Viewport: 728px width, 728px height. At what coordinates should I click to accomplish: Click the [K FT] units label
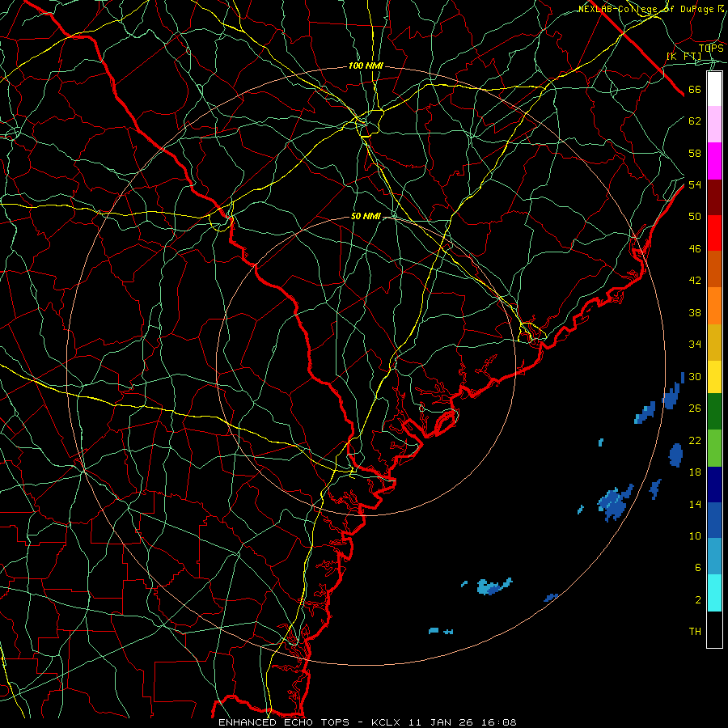(x=684, y=56)
